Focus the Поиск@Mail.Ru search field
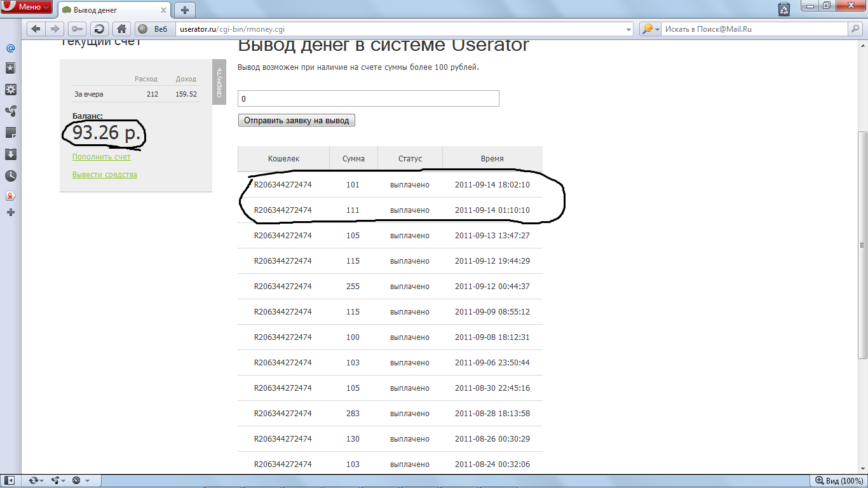This screenshot has width=868, height=488. click(x=755, y=29)
